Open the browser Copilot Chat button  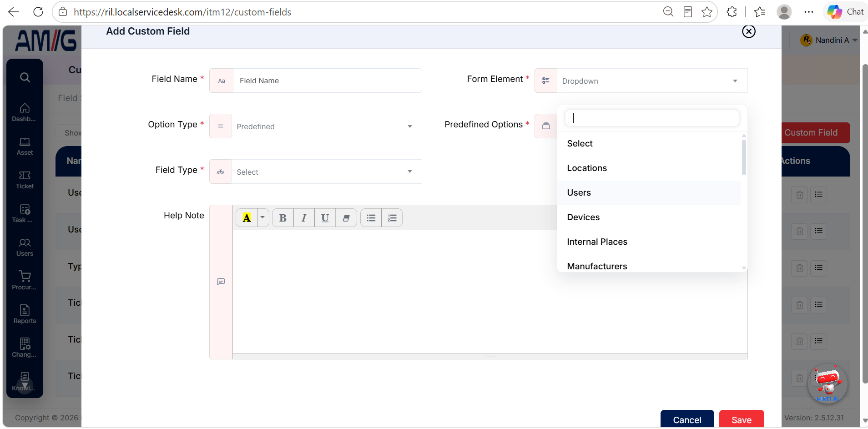845,12
